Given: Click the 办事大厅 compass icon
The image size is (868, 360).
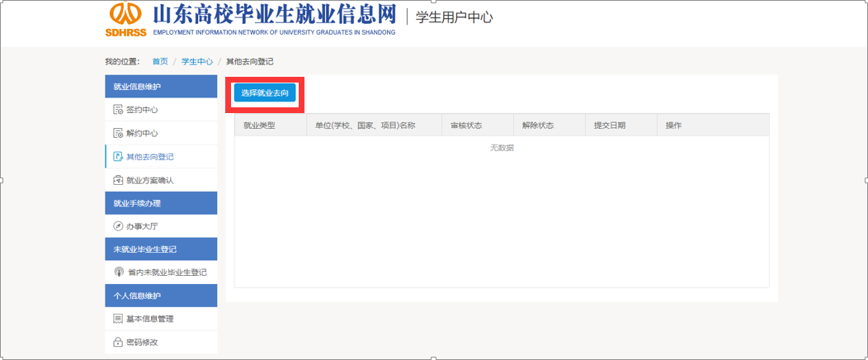Looking at the screenshot, I should pos(118,226).
